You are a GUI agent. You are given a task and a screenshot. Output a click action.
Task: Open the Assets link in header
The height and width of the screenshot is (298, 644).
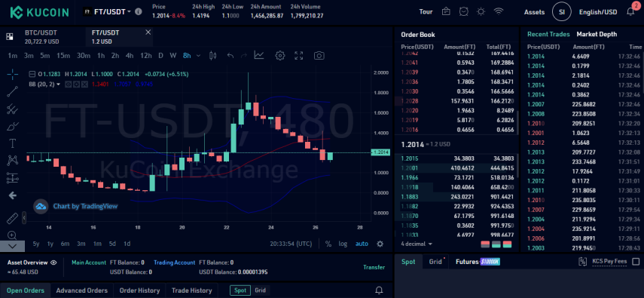pos(534,12)
